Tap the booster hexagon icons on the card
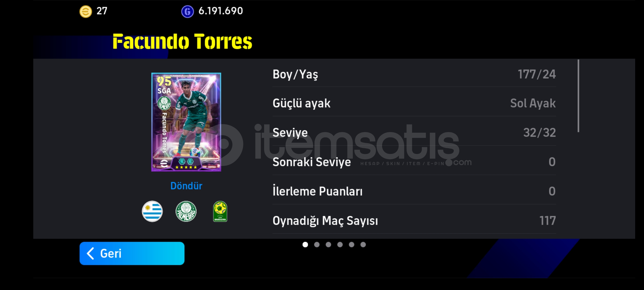 186,161
